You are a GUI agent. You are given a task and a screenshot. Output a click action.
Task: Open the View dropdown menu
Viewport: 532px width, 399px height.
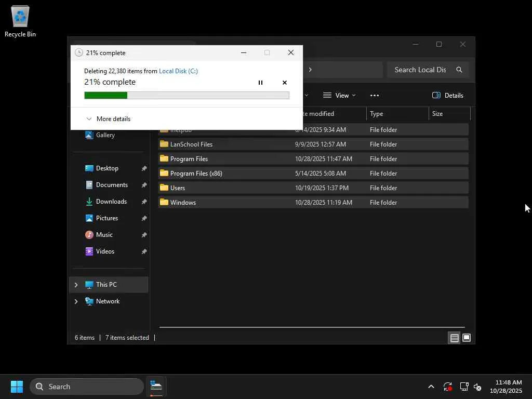(x=339, y=96)
